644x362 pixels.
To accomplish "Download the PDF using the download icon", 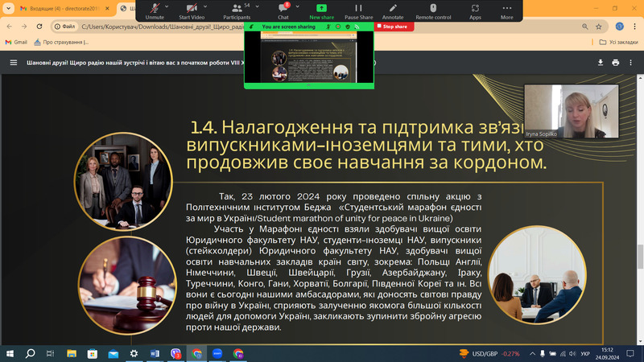I will pyautogui.click(x=600, y=63).
